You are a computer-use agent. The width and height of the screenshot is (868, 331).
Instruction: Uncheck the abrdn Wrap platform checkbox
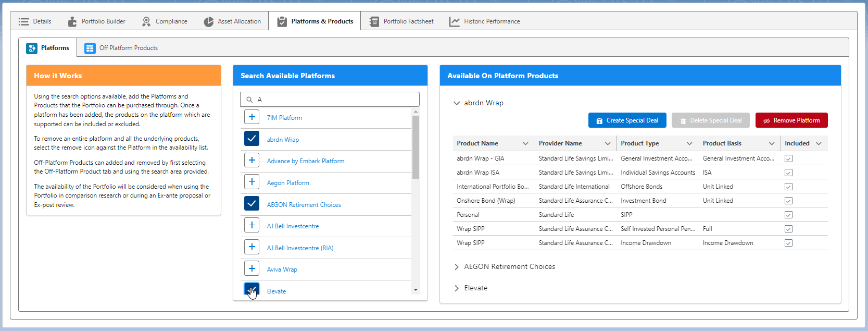coord(252,139)
